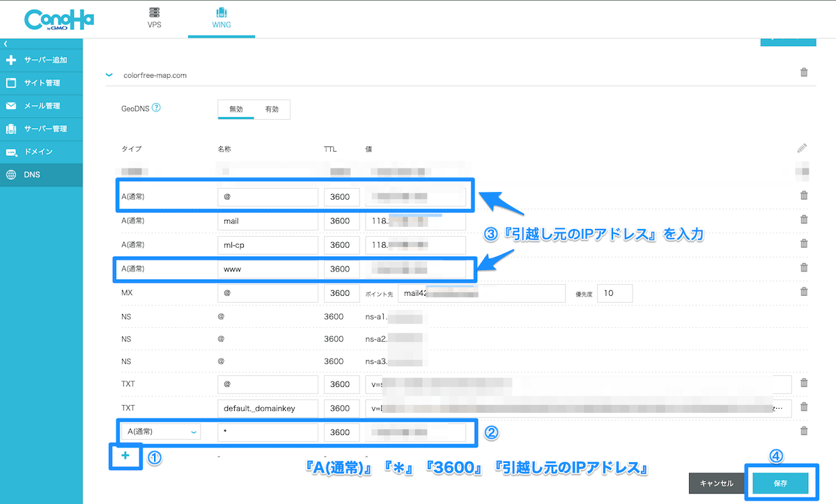
Task: Delete the colorfree-map.com domain with trash icon
Action: tap(804, 72)
